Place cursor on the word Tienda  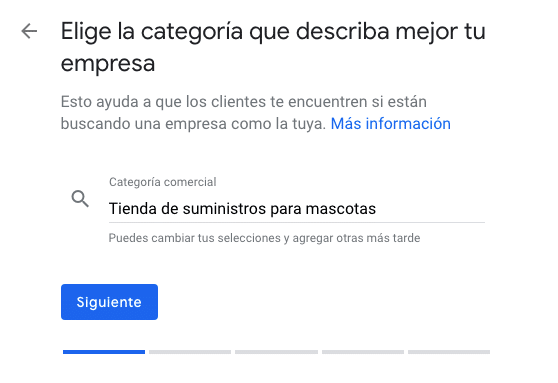click(x=133, y=209)
